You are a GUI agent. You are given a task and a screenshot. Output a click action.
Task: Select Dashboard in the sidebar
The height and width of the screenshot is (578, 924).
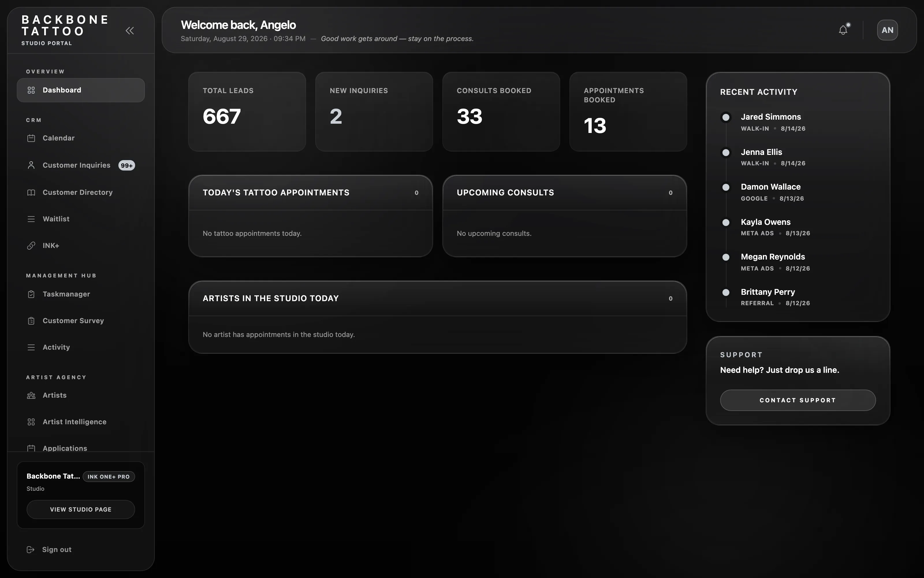(x=81, y=90)
